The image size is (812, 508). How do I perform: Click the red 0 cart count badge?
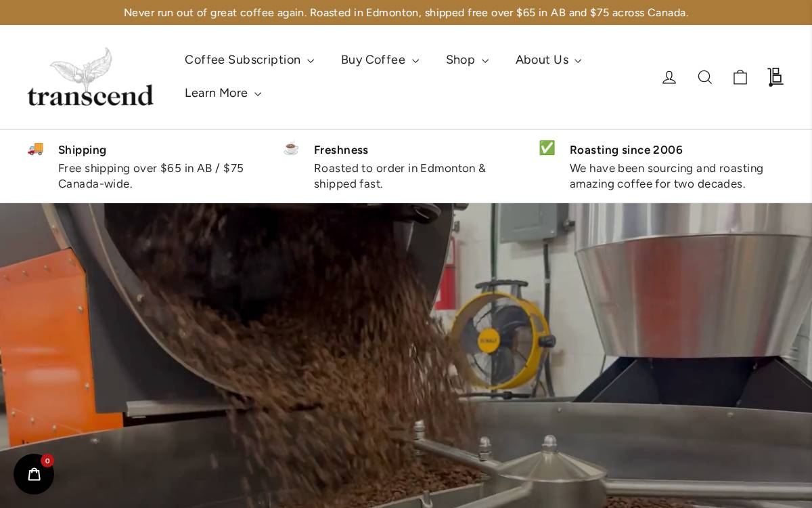click(x=47, y=461)
